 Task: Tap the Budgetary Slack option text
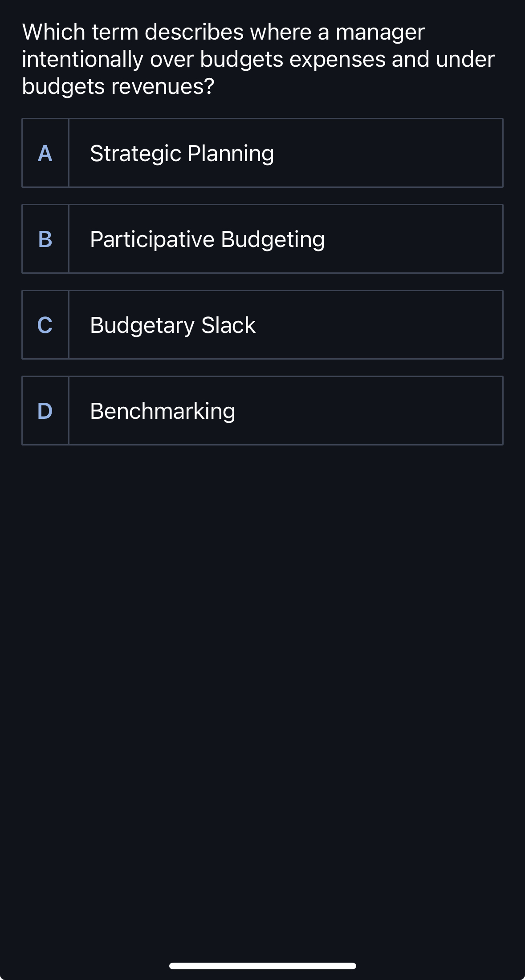click(x=172, y=324)
